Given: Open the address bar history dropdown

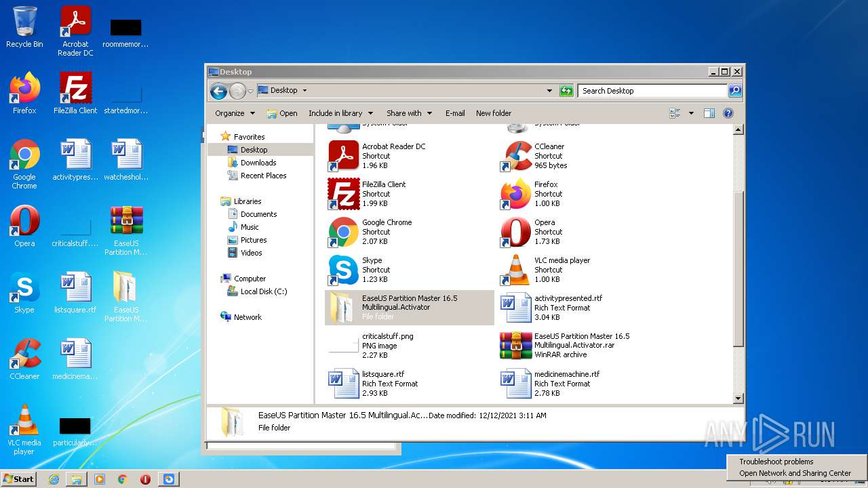Looking at the screenshot, I should point(549,90).
